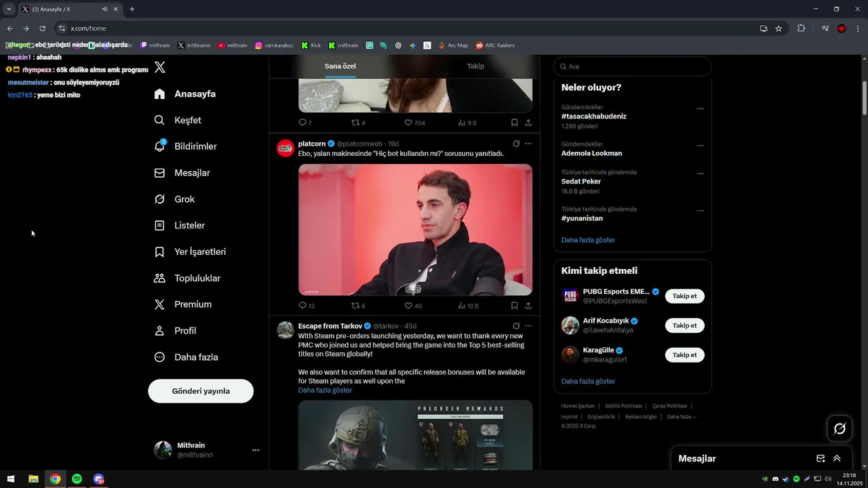Expand Daha fazla göster in Tarkov post
The width and height of the screenshot is (868, 488).
pos(325,390)
